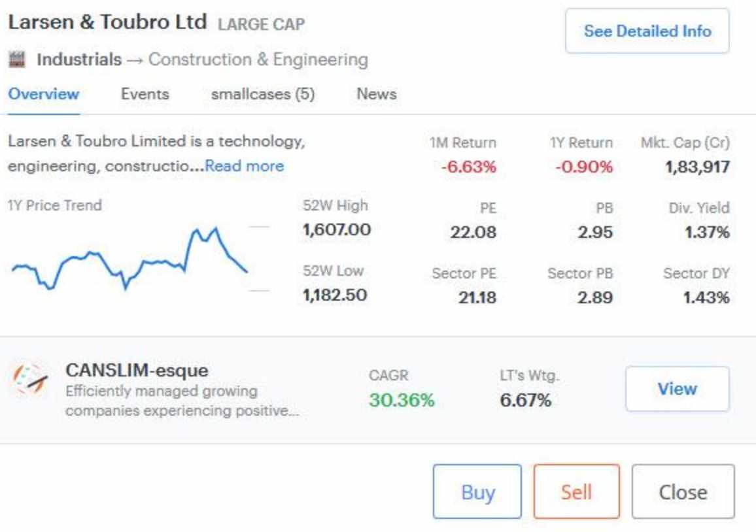Switch to the Events tab
This screenshot has height=532, width=756.
[x=145, y=94]
